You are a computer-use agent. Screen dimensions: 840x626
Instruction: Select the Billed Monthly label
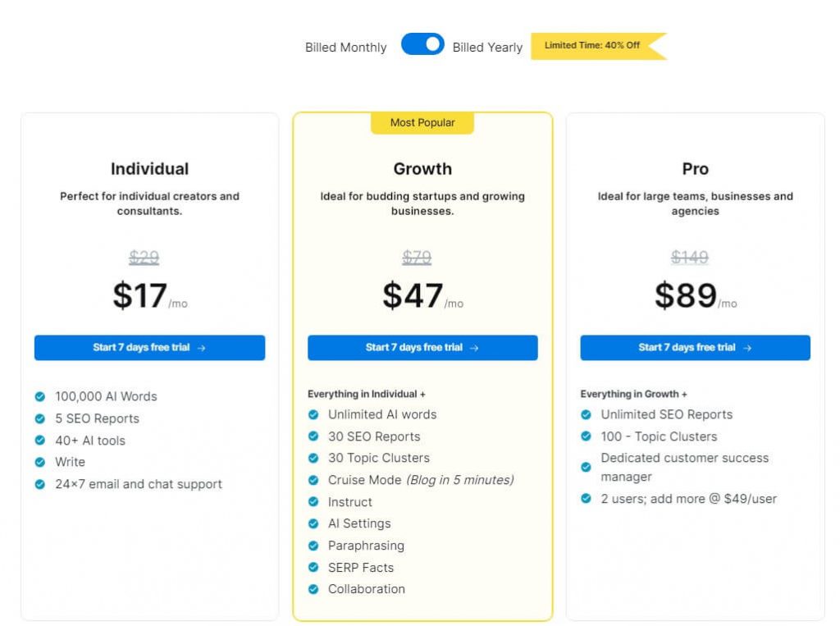click(345, 47)
